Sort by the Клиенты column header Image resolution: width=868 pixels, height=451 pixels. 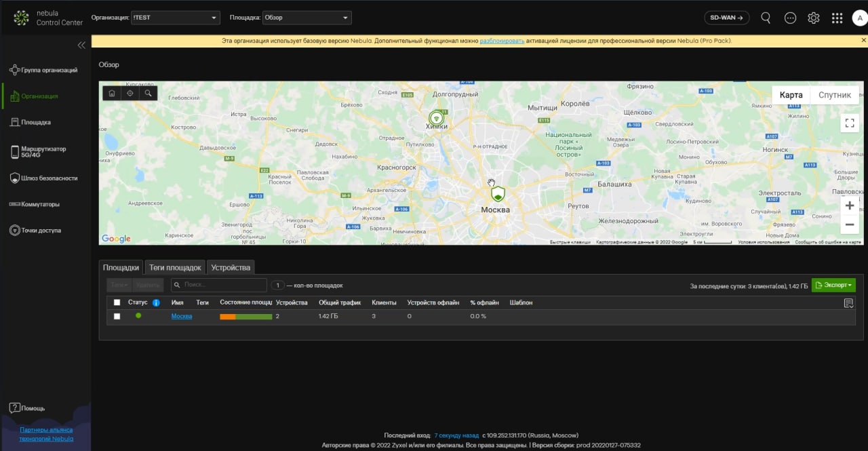click(x=384, y=302)
